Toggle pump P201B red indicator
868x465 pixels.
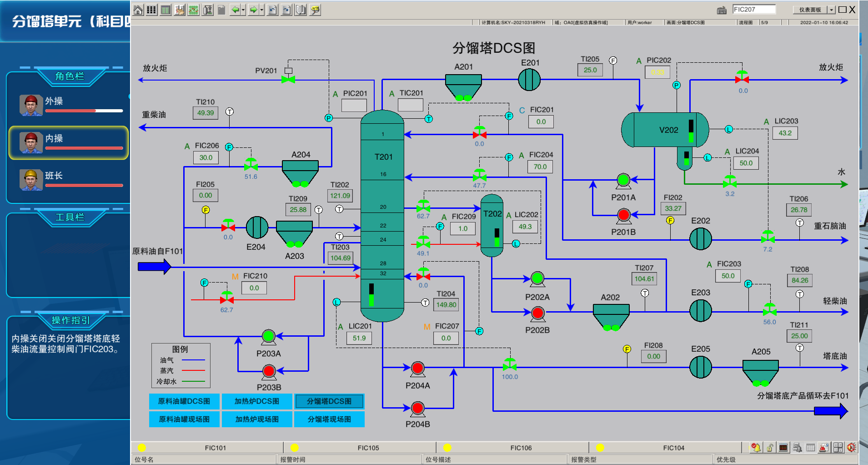pyautogui.click(x=623, y=215)
